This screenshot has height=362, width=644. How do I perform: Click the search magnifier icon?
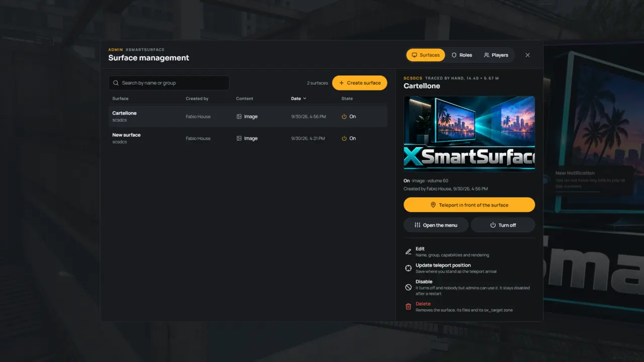116,83
